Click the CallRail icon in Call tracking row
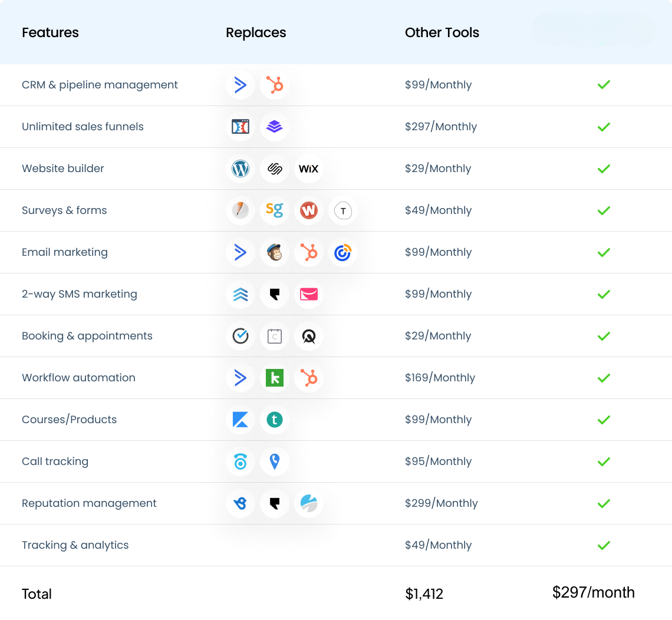The height and width of the screenshot is (620, 672). pos(241,461)
